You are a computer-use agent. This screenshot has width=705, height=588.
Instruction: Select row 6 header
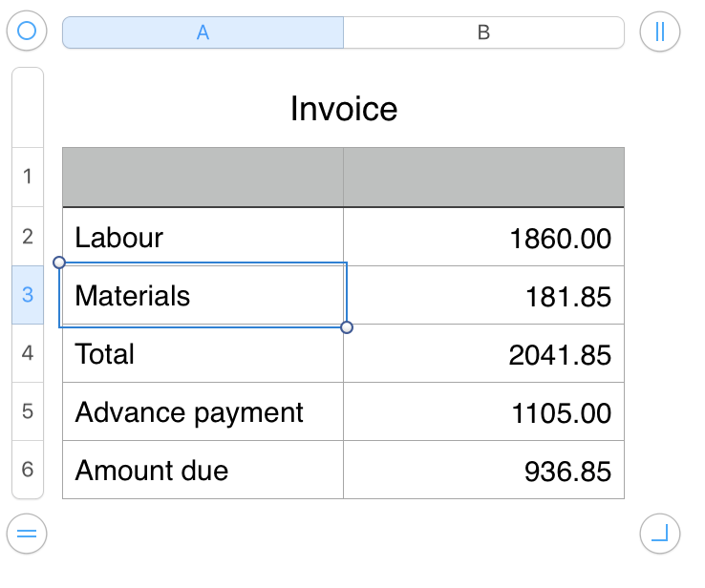click(28, 470)
